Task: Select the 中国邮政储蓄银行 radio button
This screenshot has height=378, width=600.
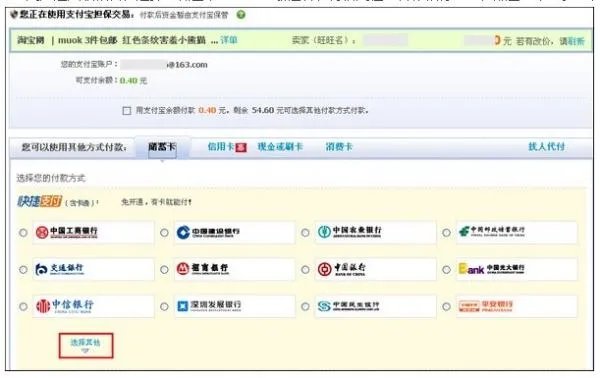Action: coord(446,232)
